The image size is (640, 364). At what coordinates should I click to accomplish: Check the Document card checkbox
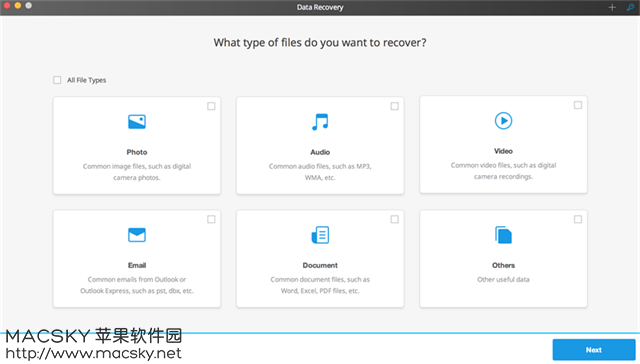click(x=394, y=220)
